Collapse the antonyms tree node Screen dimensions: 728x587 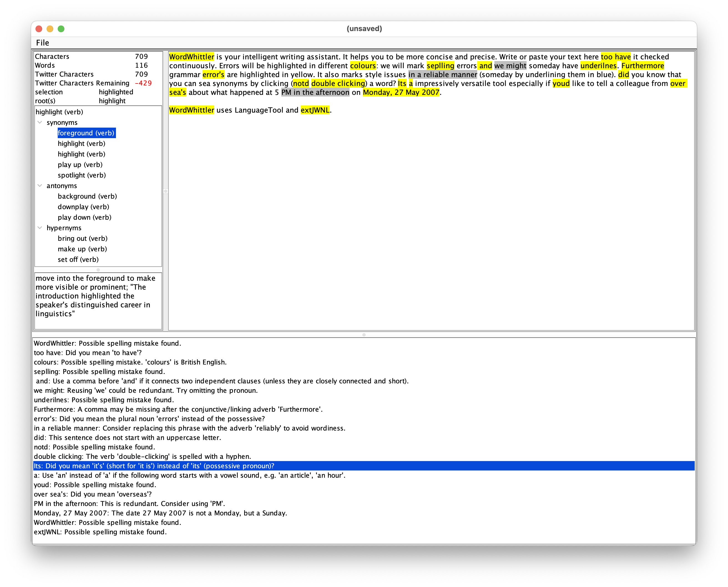(x=40, y=186)
